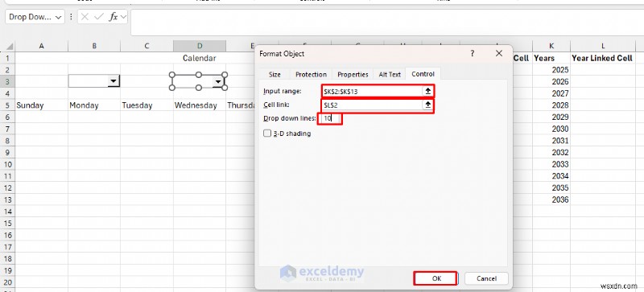Select row 14 header
The width and height of the screenshot is (644, 292).
tap(7, 212)
